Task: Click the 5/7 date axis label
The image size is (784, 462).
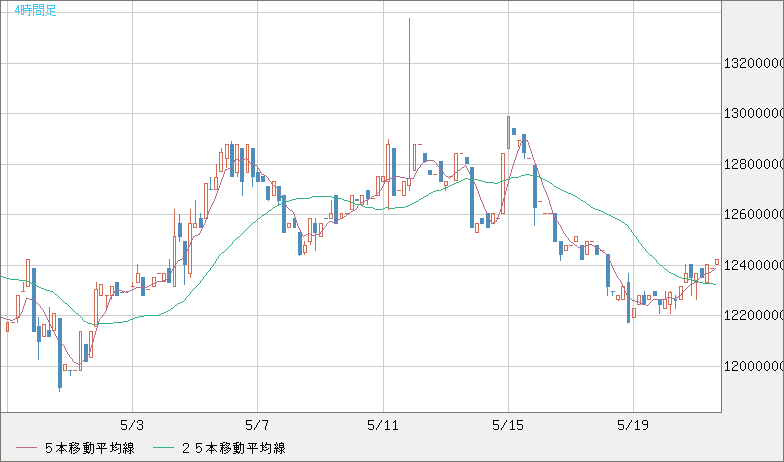Action: [x=257, y=426]
